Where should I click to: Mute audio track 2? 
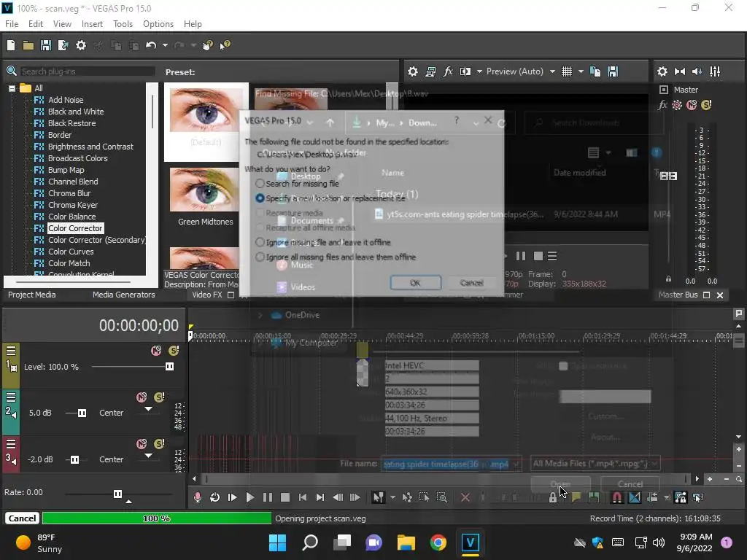(142, 397)
